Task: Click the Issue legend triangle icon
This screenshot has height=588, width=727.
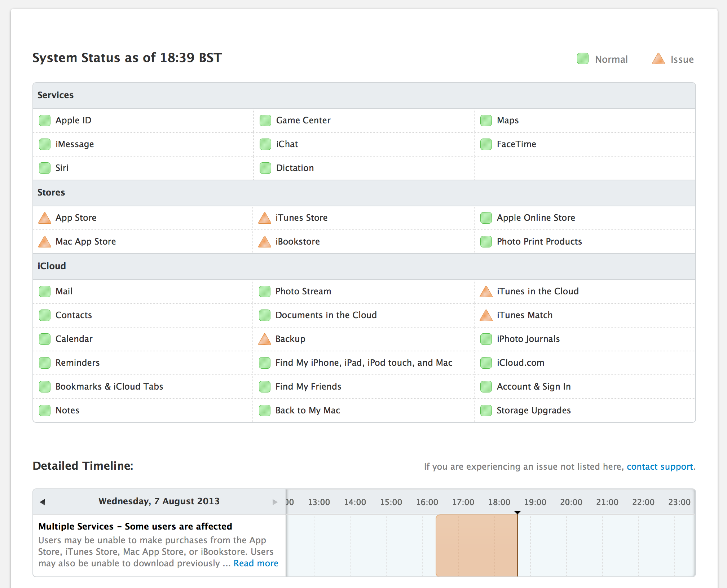Action: (x=658, y=58)
